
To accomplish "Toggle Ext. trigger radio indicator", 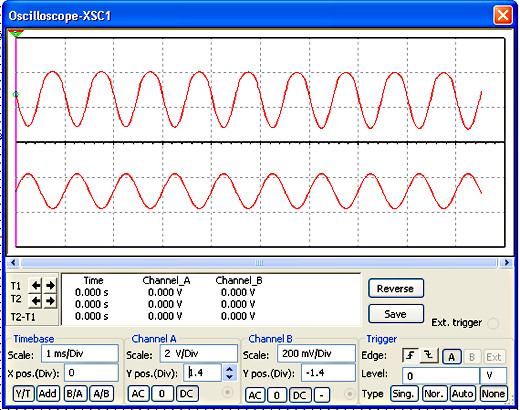I will pyautogui.click(x=493, y=323).
